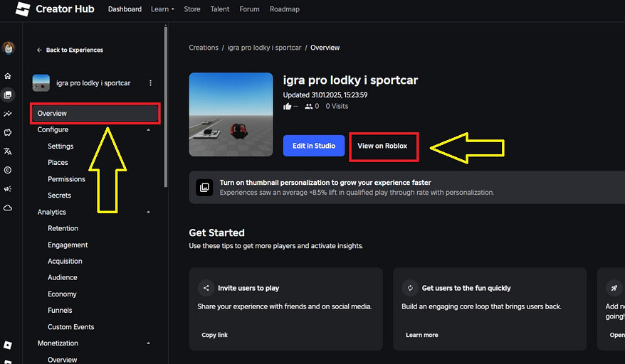
Task: Click the cloud icon in left rail
Action: coord(8,208)
